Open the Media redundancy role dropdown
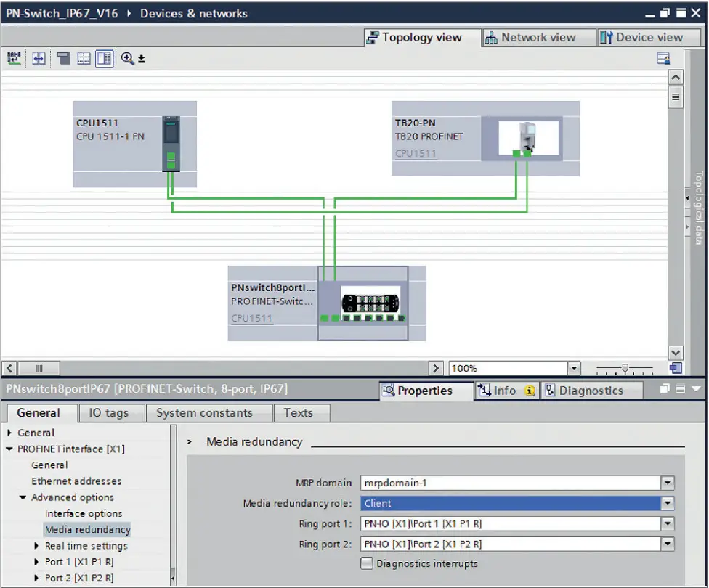This screenshot has height=588, width=709. [x=668, y=503]
